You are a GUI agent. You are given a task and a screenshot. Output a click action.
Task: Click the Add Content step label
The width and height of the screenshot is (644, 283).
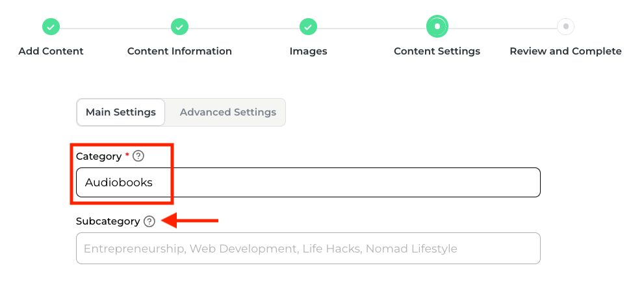click(51, 51)
